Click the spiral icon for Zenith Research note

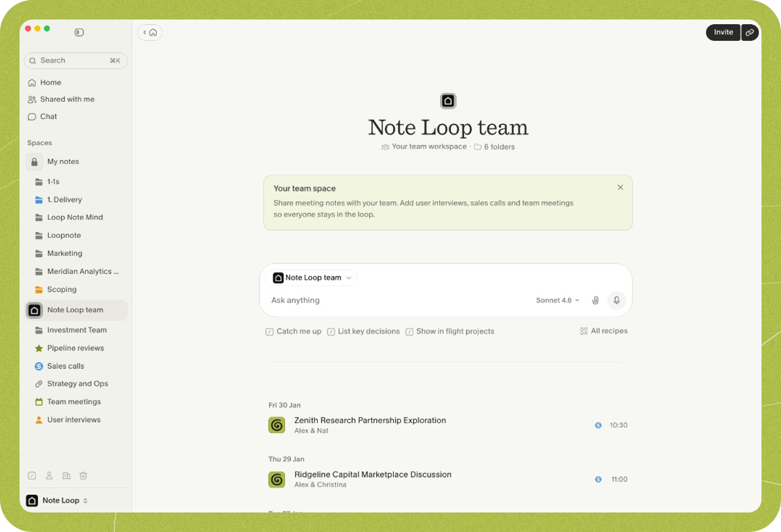point(277,425)
